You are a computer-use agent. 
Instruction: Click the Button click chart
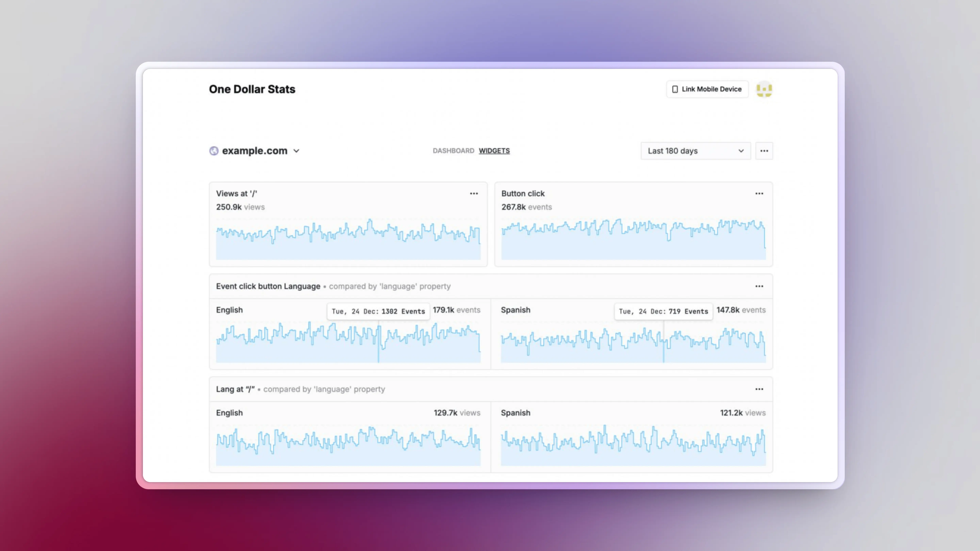pyautogui.click(x=633, y=239)
